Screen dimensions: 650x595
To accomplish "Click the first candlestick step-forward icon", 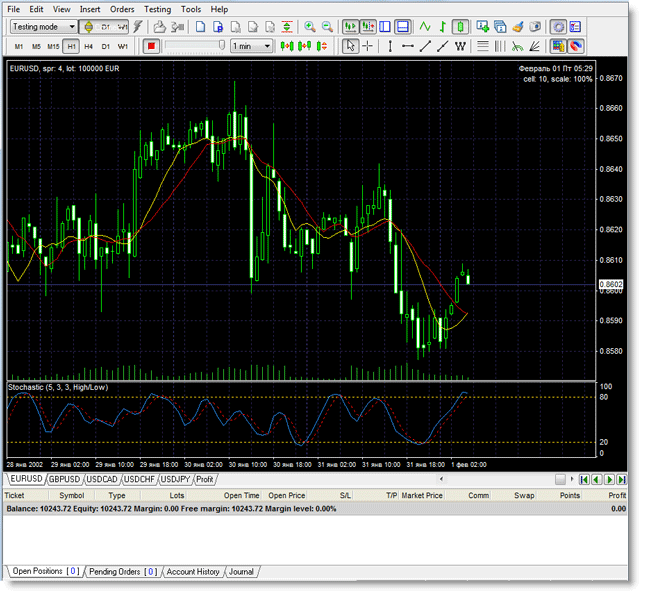I will click(x=287, y=46).
